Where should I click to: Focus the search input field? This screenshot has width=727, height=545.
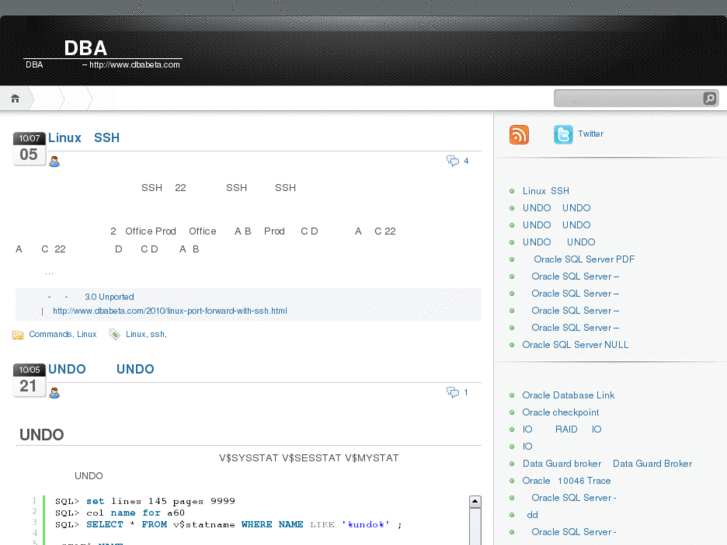click(x=629, y=98)
